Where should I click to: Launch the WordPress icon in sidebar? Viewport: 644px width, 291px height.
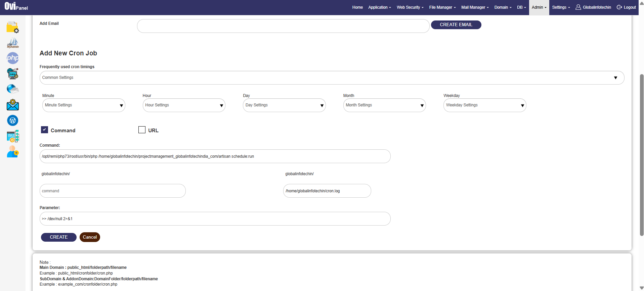(13, 120)
